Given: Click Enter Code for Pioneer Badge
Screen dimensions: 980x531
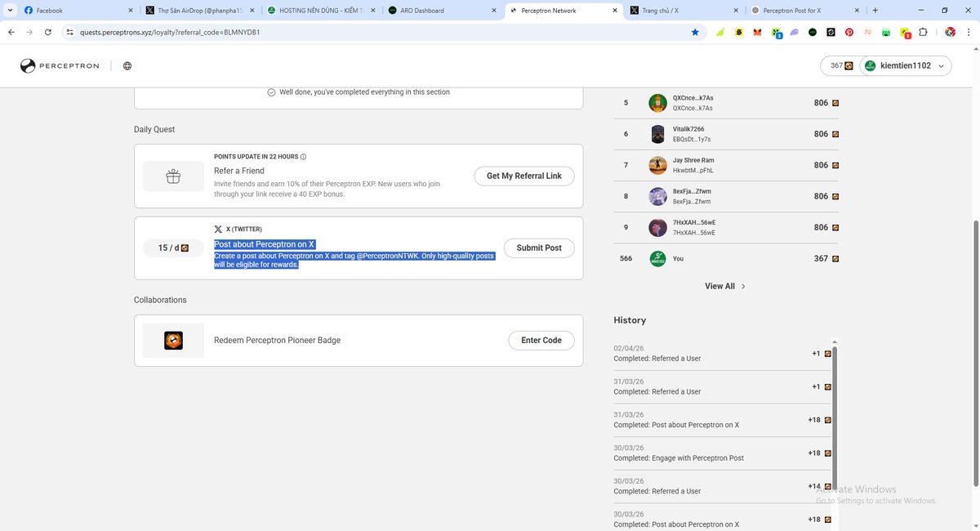Looking at the screenshot, I should pyautogui.click(x=541, y=340).
